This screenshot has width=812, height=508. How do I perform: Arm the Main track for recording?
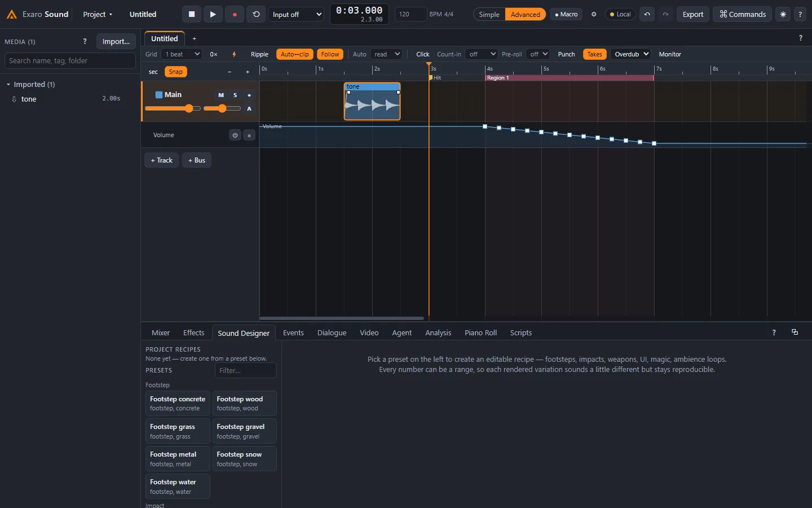click(249, 95)
